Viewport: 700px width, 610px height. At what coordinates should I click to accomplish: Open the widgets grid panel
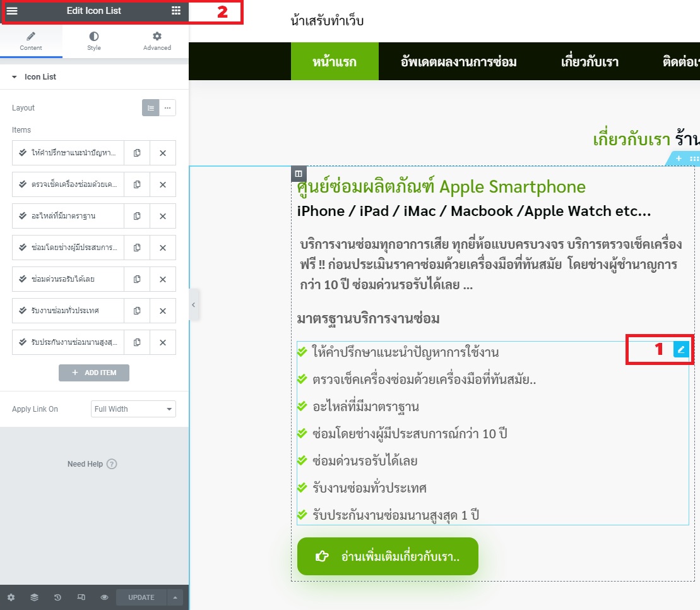pos(176,11)
